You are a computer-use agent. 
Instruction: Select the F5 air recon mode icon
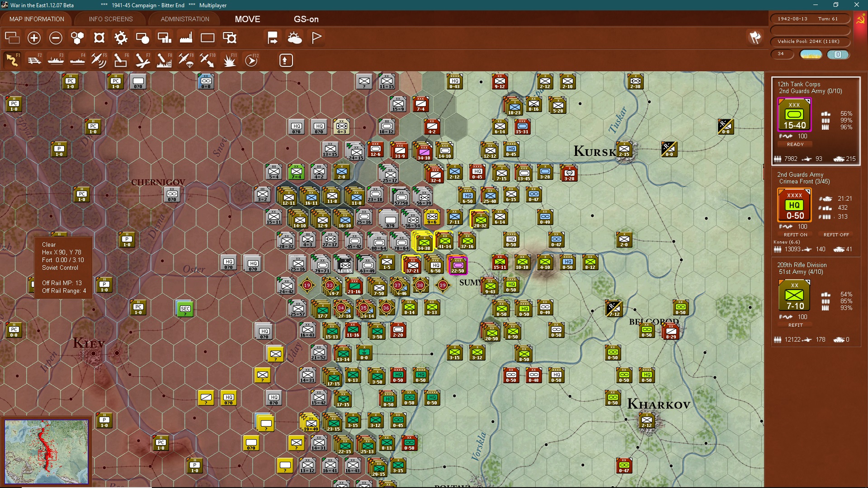[x=99, y=60]
